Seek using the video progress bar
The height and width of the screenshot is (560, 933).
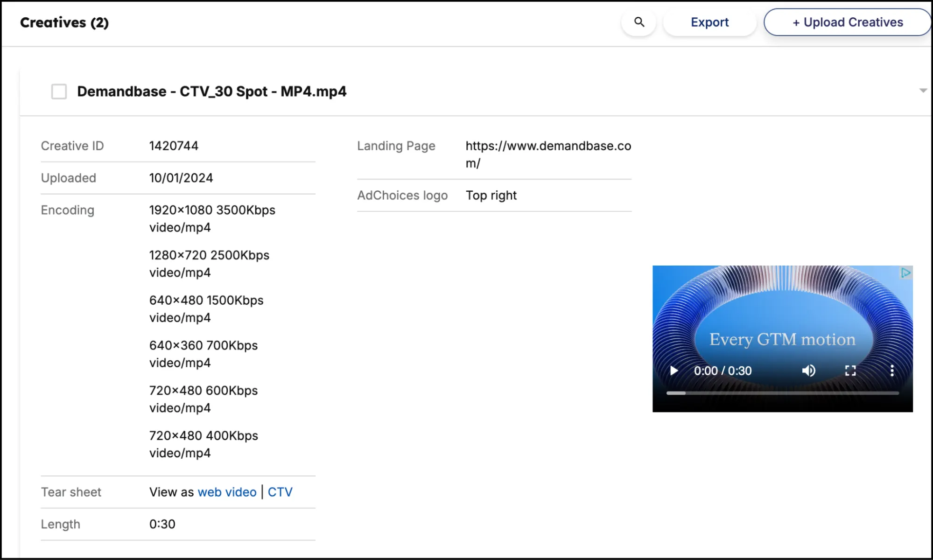(782, 393)
